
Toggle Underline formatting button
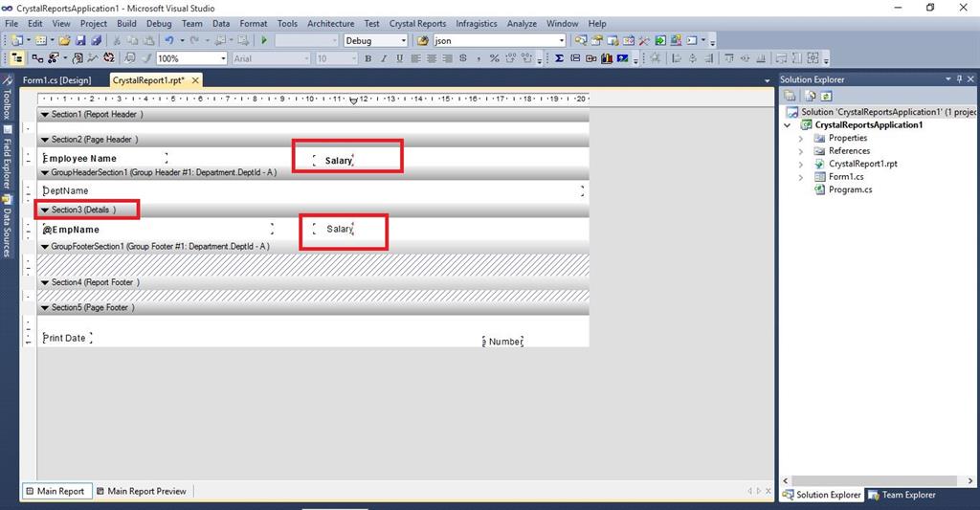399,58
